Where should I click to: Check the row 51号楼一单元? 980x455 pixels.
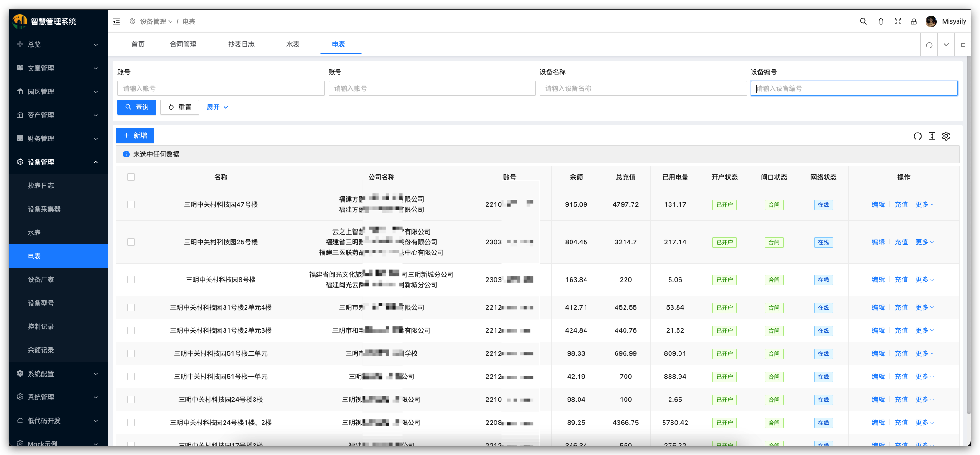tap(131, 377)
